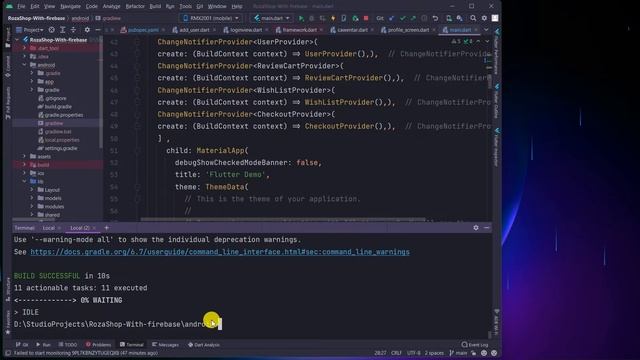Click the undo/rollback arrow in toolbar

[x=435, y=18]
